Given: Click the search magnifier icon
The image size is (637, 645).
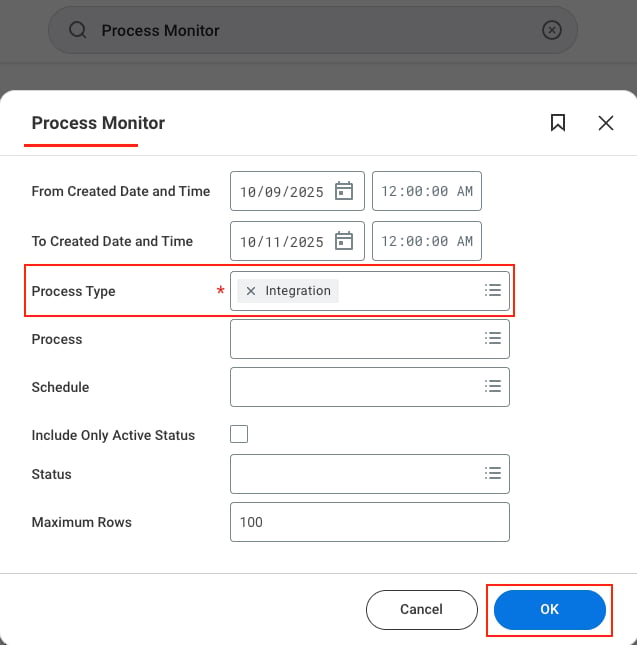Looking at the screenshot, I should 77,30.
